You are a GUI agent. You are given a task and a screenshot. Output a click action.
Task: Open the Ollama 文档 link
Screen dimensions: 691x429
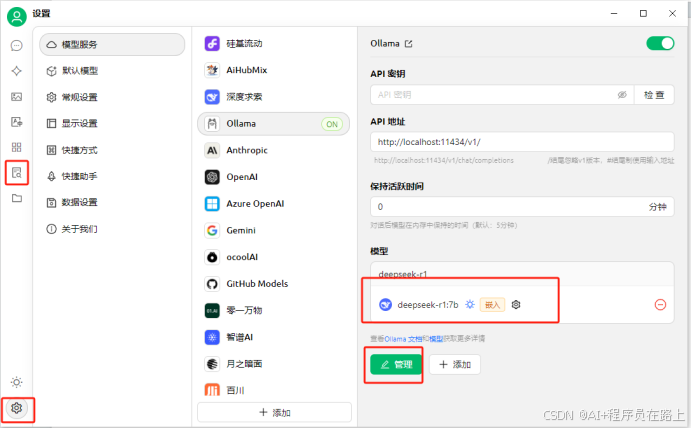(403, 339)
